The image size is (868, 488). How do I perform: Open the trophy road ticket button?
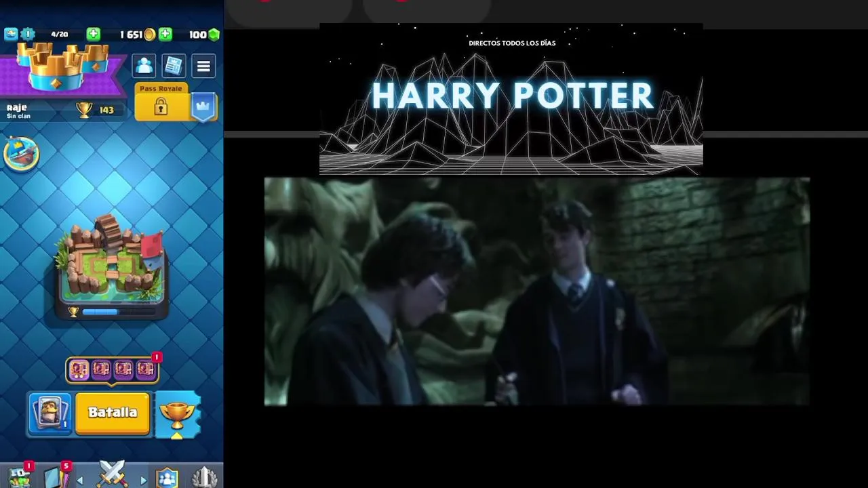(178, 415)
